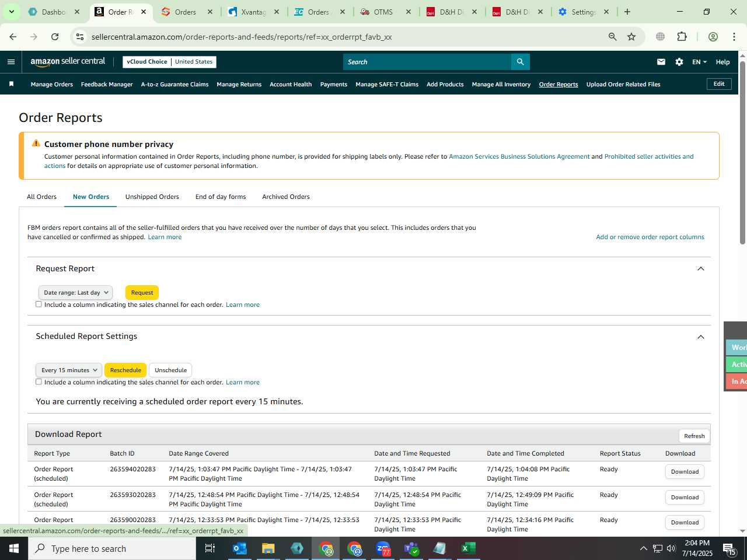This screenshot has height=560, width=747.
Task: Open the EN language dropdown
Action: tap(699, 62)
